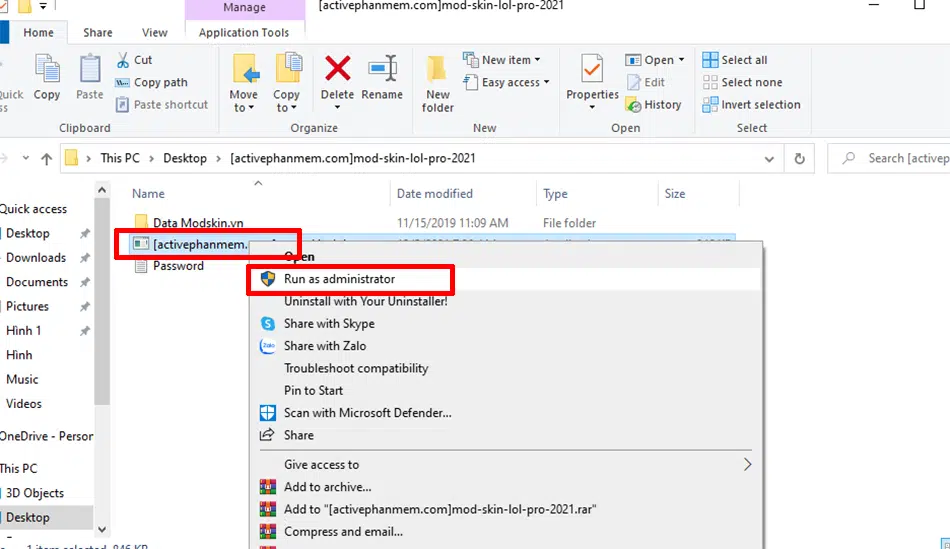Navigate up one folder level
Screen dimensions: 950x549
tap(47, 158)
